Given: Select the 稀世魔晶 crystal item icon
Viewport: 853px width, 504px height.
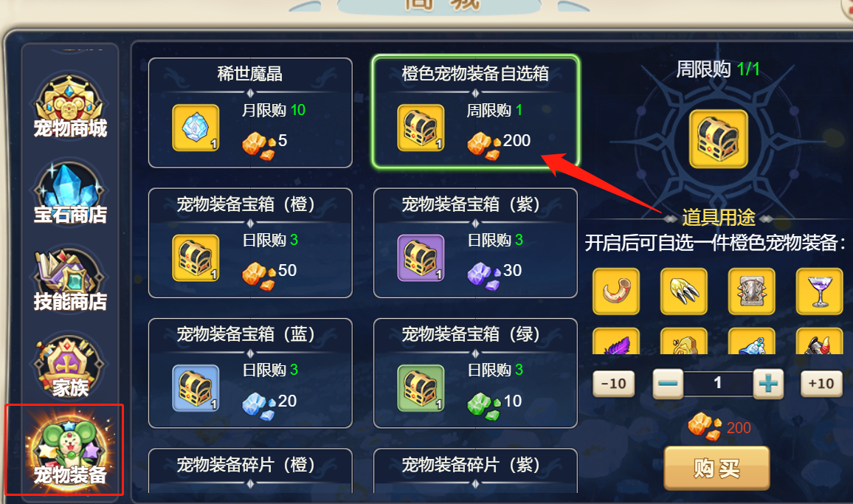Looking at the screenshot, I should tap(196, 128).
